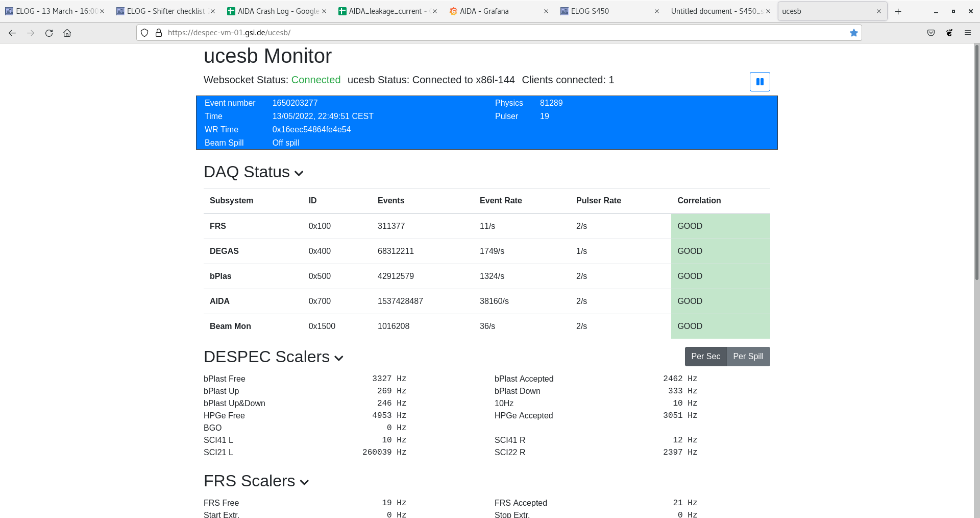980x518 pixels.
Task: Click the site security lock icon
Action: coord(159,33)
